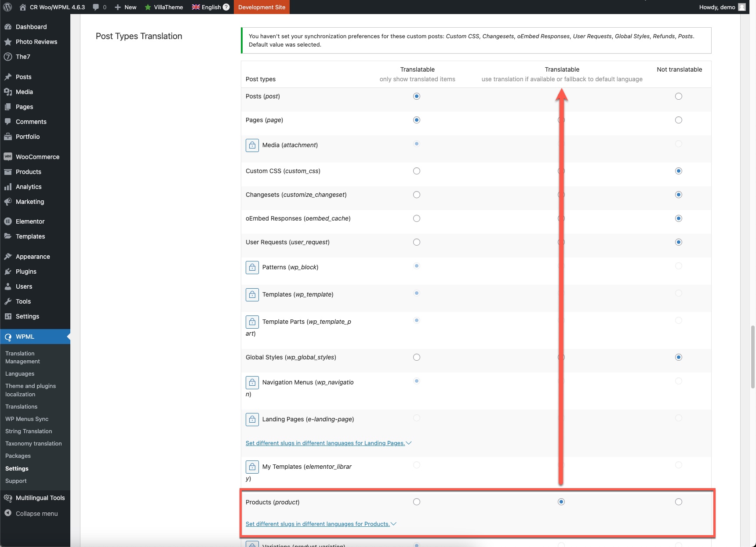Select Not translatable for Global Styles

pos(679,357)
